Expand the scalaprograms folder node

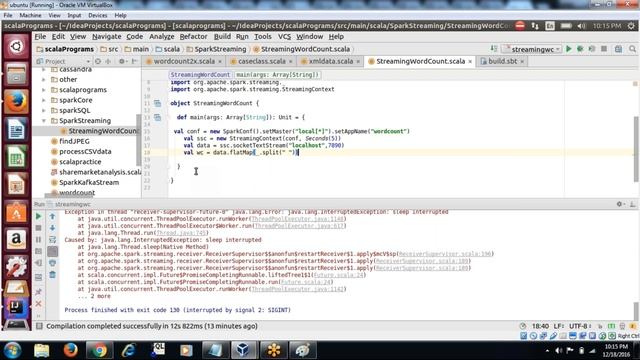pyautogui.click(x=44, y=90)
